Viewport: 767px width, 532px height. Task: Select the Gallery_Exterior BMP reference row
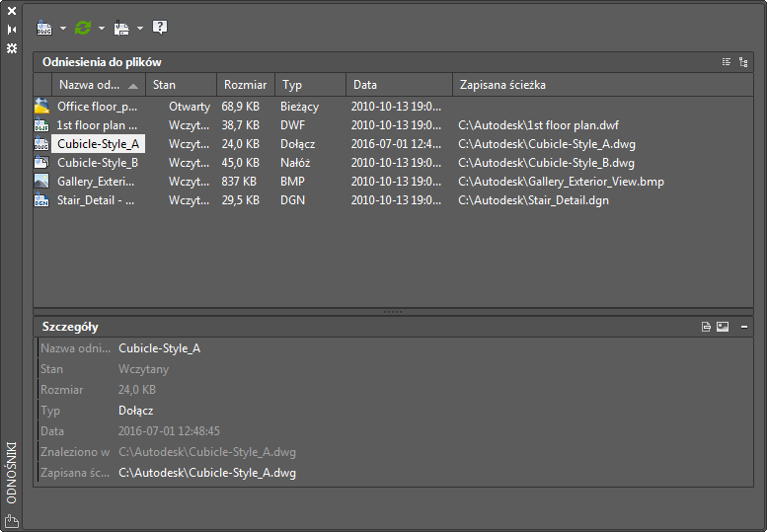pos(95,182)
